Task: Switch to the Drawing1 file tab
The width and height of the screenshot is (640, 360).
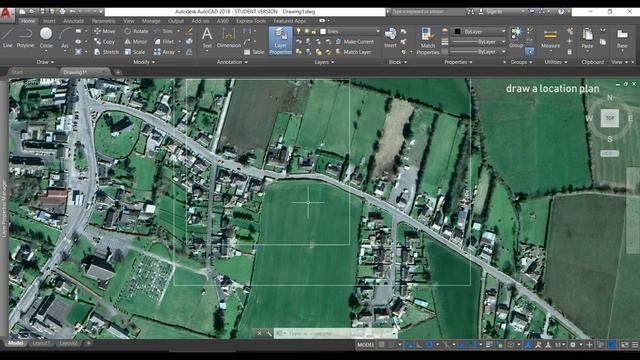Action: coord(84,72)
